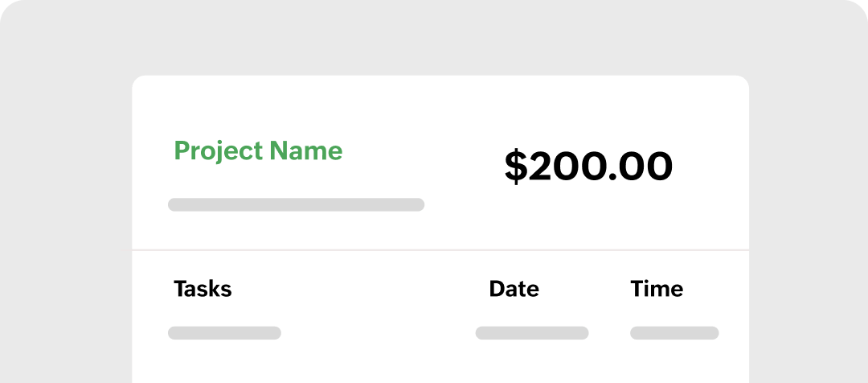Click the placeholder bar below Tasks
Screen dimensions: 868x383
[x=224, y=333]
